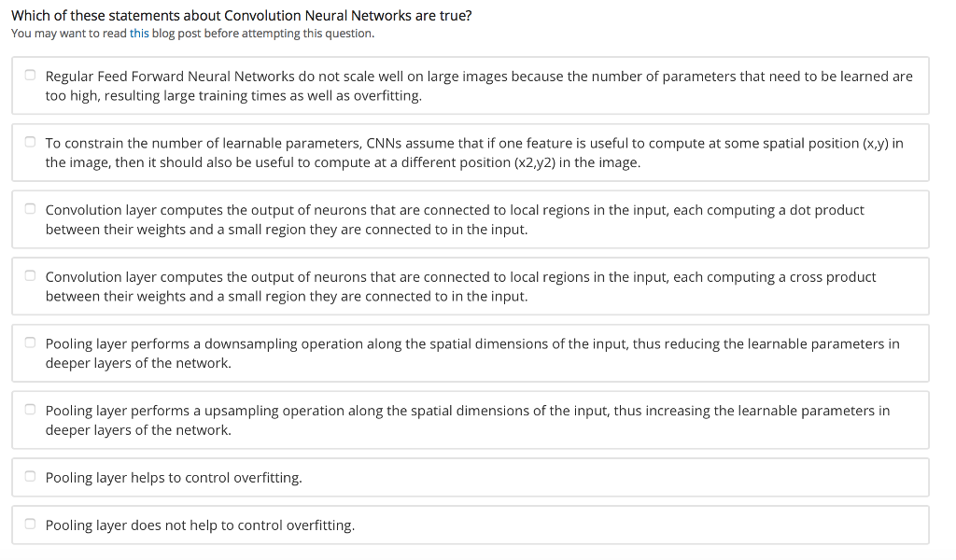Check the pooling downsampling statement
This screenshot has width=956, height=560.
click(30, 341)
